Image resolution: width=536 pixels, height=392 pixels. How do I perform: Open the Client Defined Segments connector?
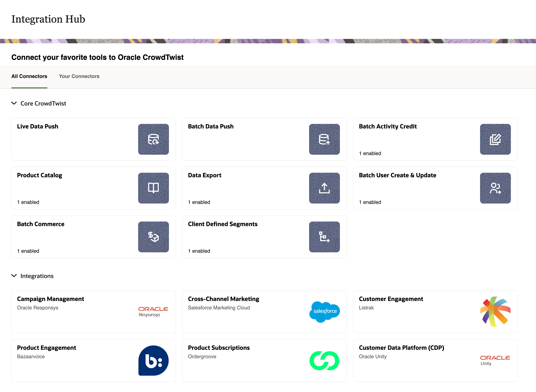coord(265,237)
